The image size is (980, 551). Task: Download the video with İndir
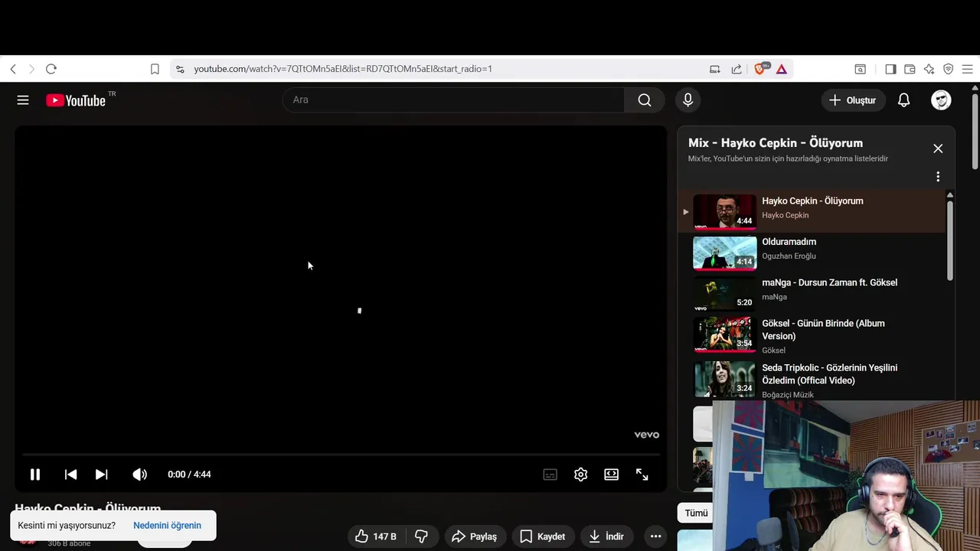click(606, 536)
